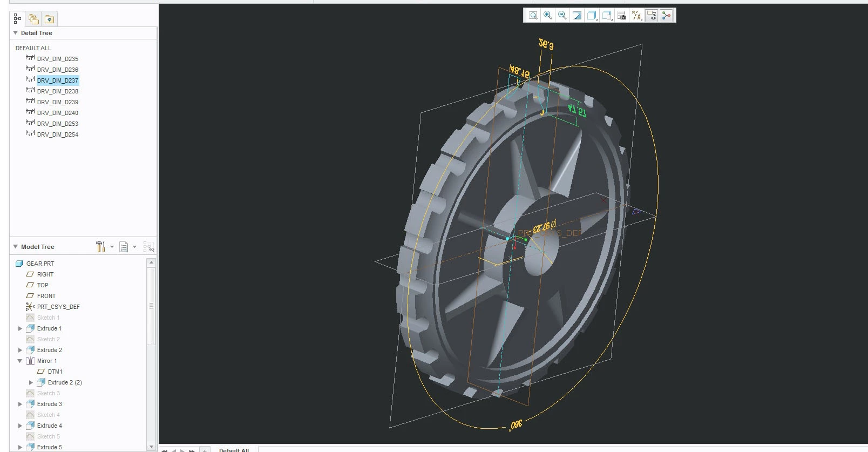Select PRT_CSYS_DEF coordinate system in tree
Screen dimensions: 868x452
point(58,307)
